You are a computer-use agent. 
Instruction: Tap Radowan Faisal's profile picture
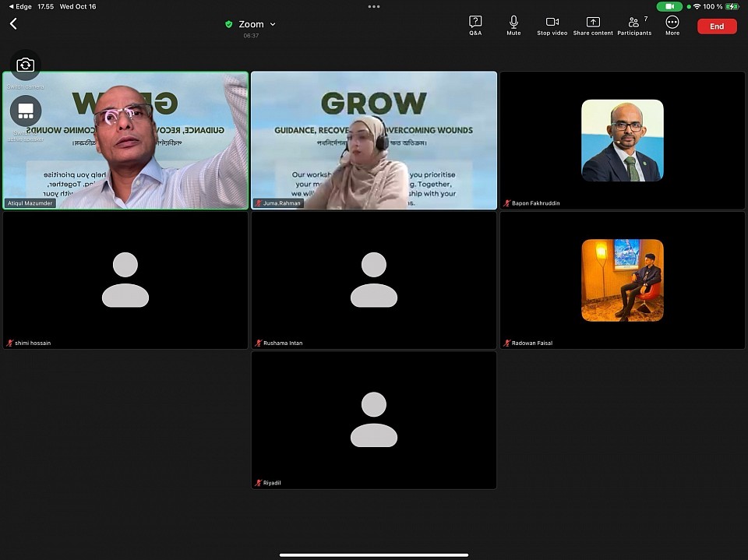tap(622, 280)
